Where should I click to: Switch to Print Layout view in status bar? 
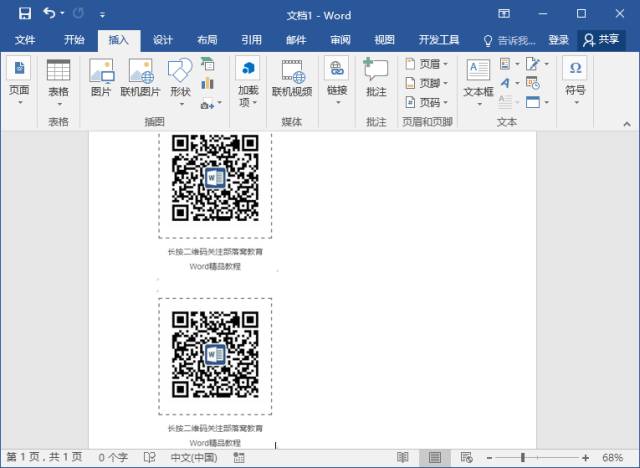click(x=434, y=457)
